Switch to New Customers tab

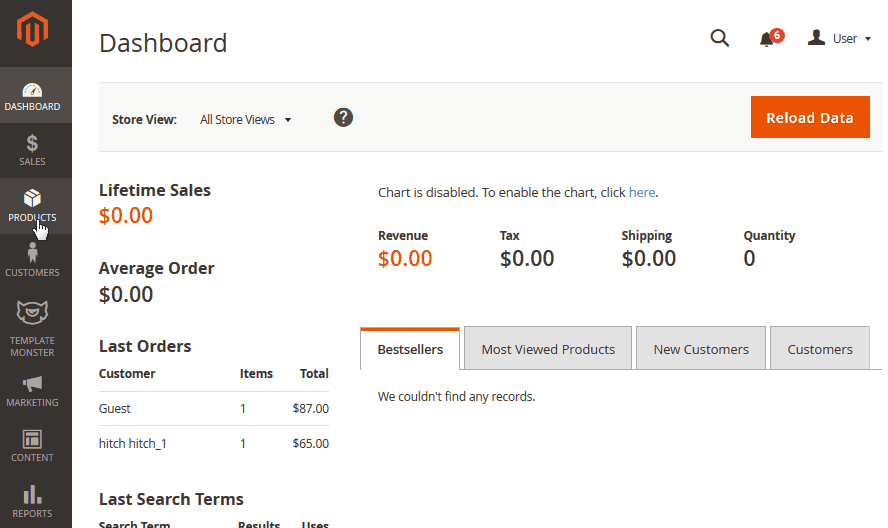[701, 348]
